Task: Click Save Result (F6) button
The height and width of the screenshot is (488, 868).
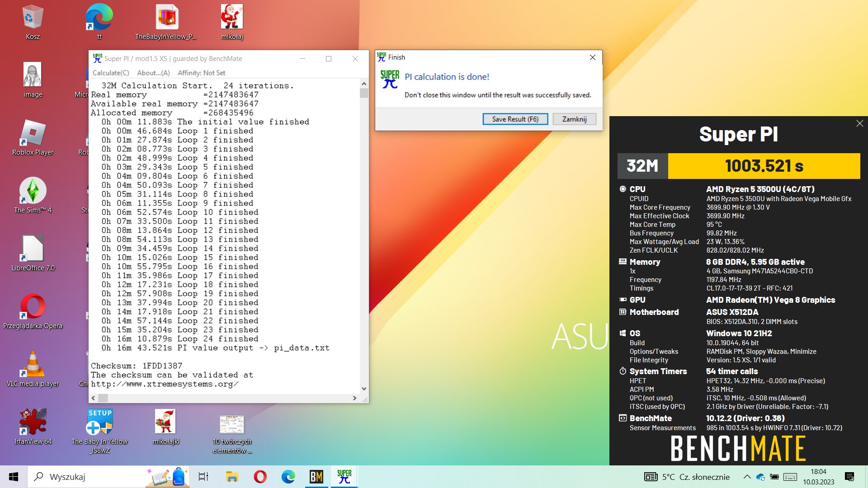Action: coord(515,119)
